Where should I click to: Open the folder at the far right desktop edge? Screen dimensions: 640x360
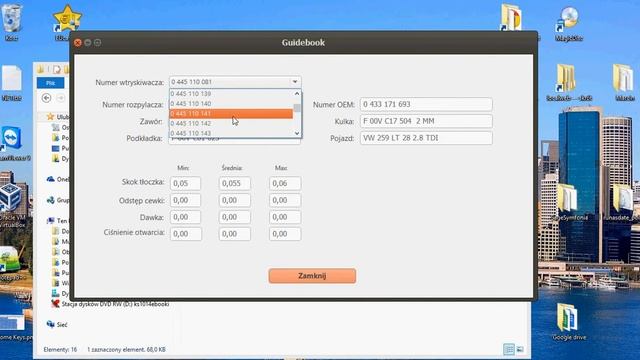(x=624, y=82)
